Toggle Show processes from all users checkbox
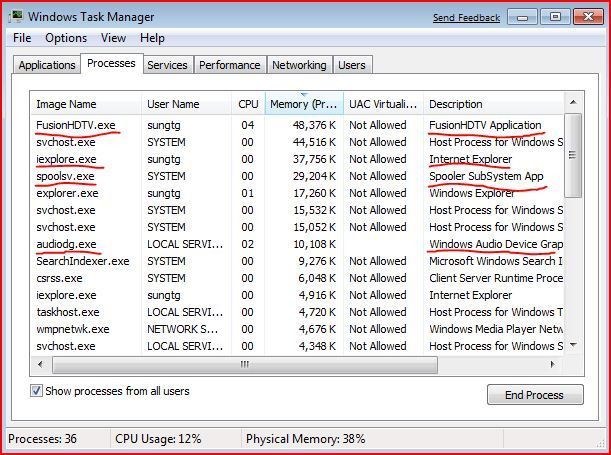Screen dimensions: 611x455 tap(36, 391)
